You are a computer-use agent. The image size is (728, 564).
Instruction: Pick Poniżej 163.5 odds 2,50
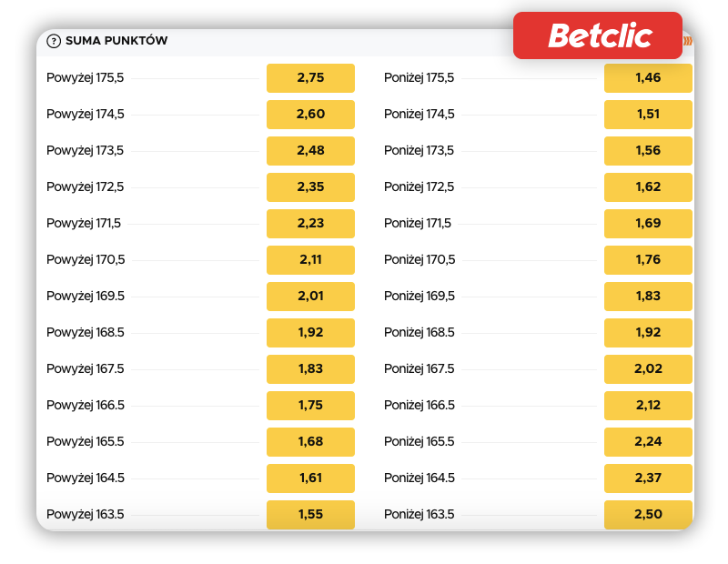[x=648, y=515]
